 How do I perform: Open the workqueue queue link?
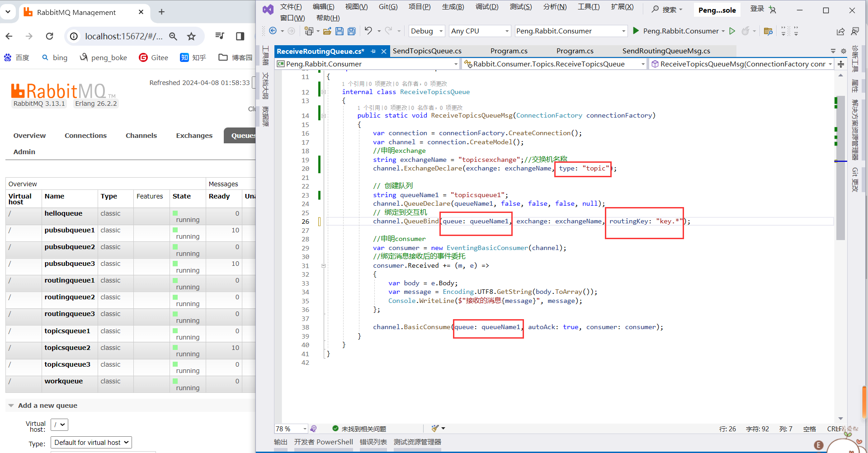tap(64, 381)
